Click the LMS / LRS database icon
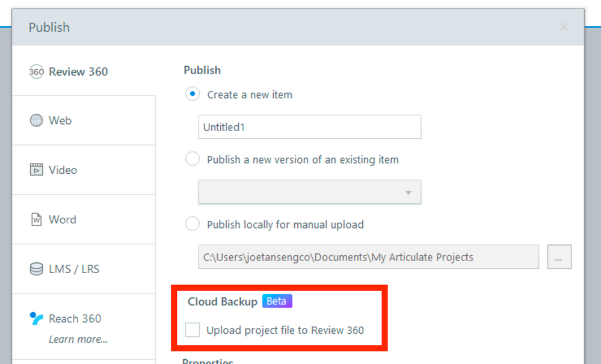 click(37, 269)
